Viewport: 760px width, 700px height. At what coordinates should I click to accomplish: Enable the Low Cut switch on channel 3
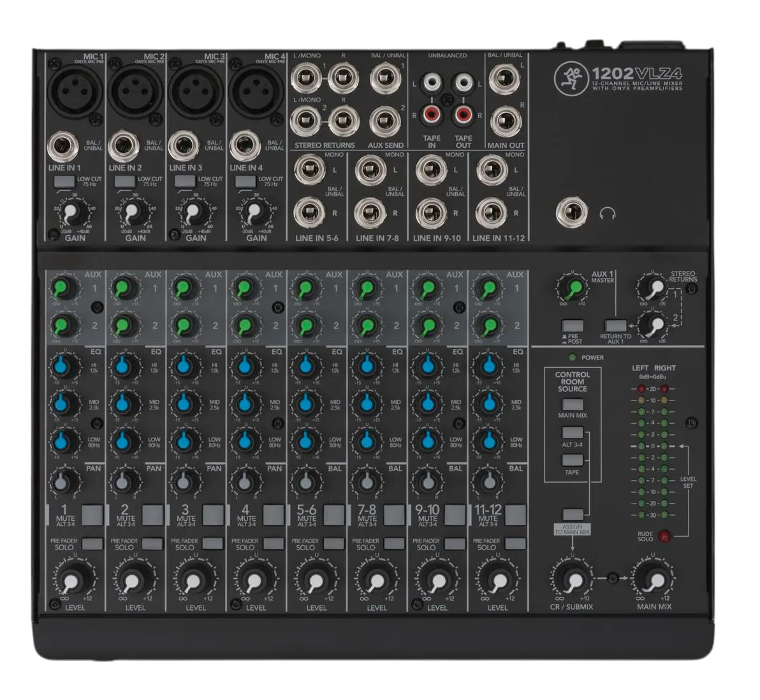pyautogui.click(x=185, y=181)
